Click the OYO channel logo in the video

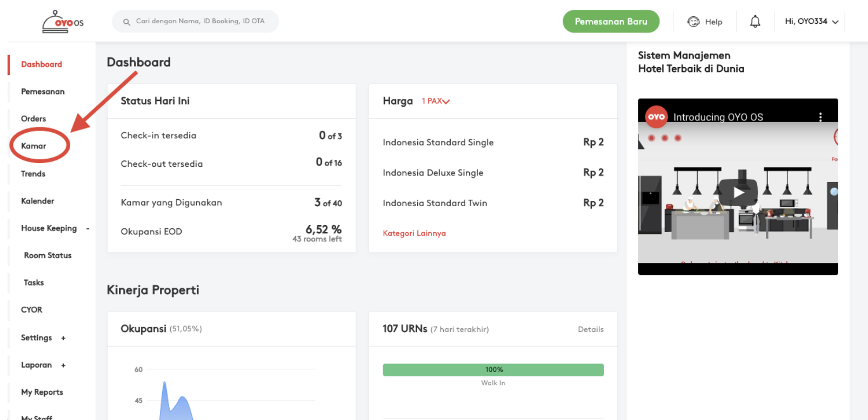[x=656, y=117]
